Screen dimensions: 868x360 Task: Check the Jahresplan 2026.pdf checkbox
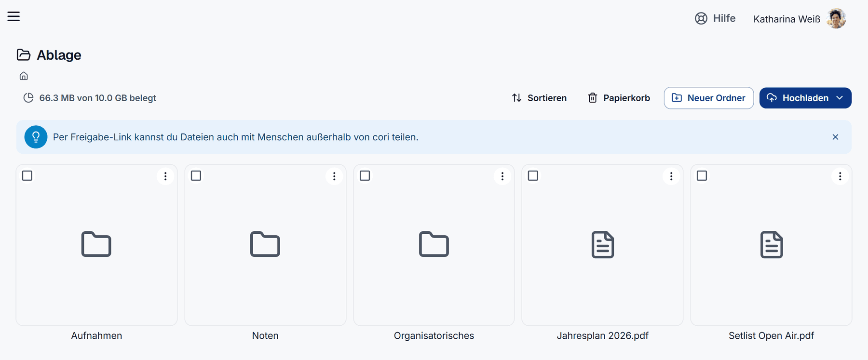[x=533, y=175]
